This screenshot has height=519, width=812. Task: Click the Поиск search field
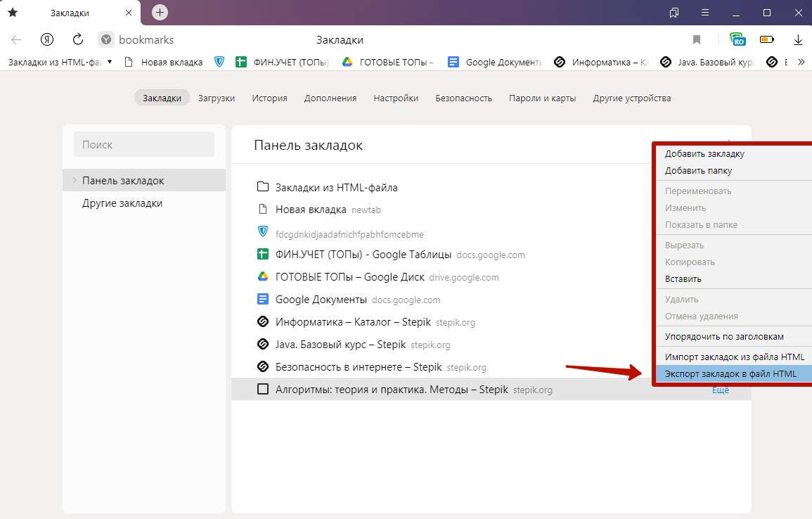click(x=143, y=144)
